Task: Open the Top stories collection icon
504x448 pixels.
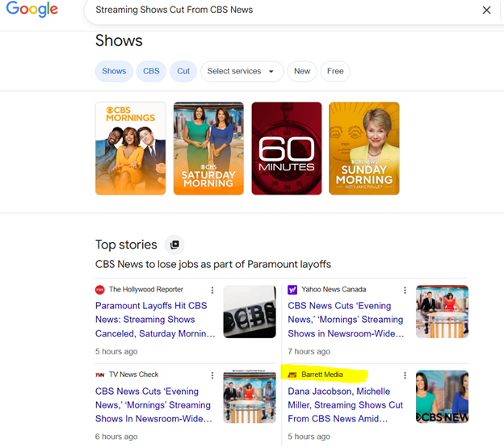Action: click(174, 245)
